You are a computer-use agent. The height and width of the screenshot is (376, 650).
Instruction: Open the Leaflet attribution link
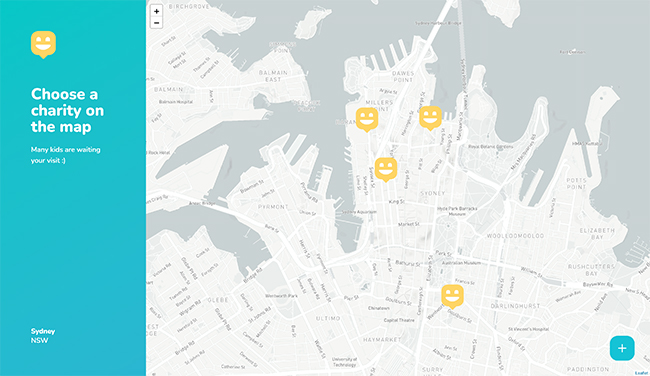point(643,373)
